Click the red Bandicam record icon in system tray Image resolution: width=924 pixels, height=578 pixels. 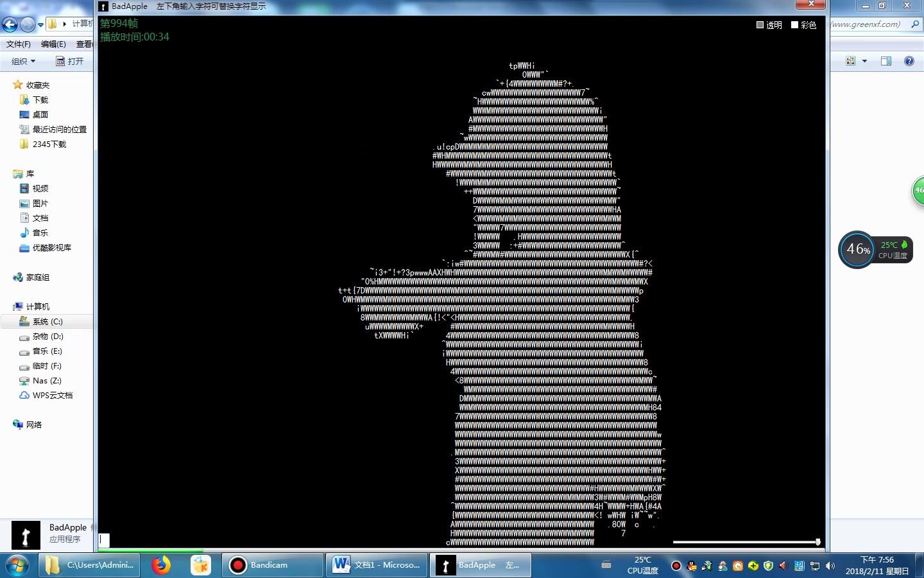coord(676,566)
